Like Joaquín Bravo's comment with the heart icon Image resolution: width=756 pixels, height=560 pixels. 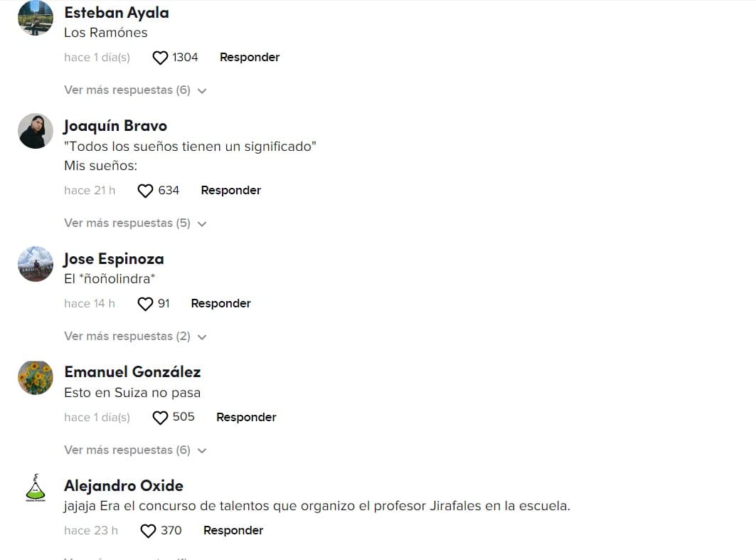coord(145,190)
